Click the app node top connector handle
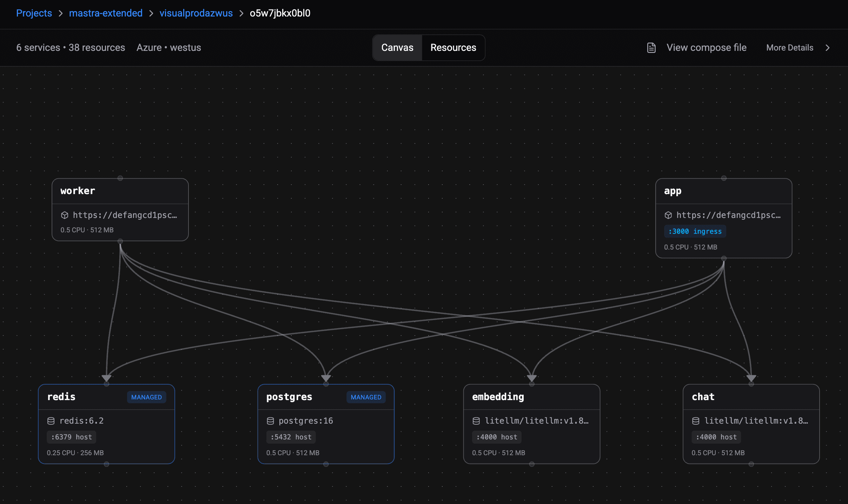Screen dimensions: 848x504 724,178
